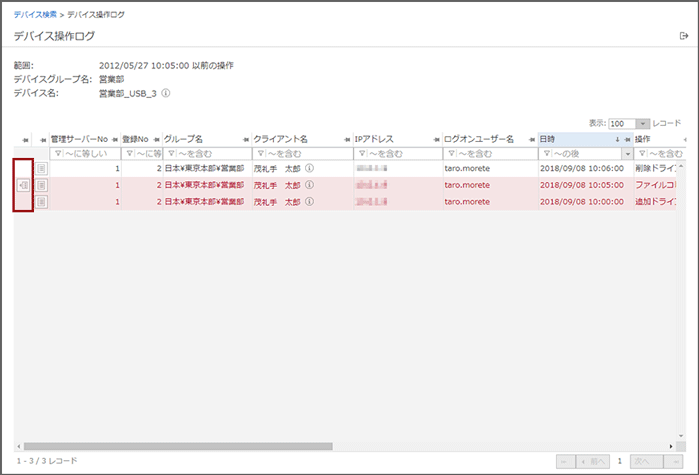Open detail icon in second log row
The width and height of the screenshot is (699, 475).
click(x=41, y=186)
